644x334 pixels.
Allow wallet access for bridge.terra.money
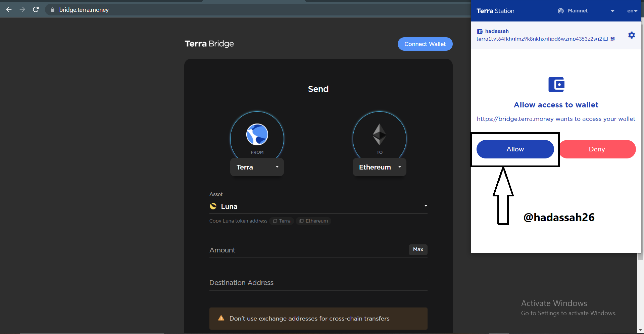pyautogui.click(x=515, y=149)
